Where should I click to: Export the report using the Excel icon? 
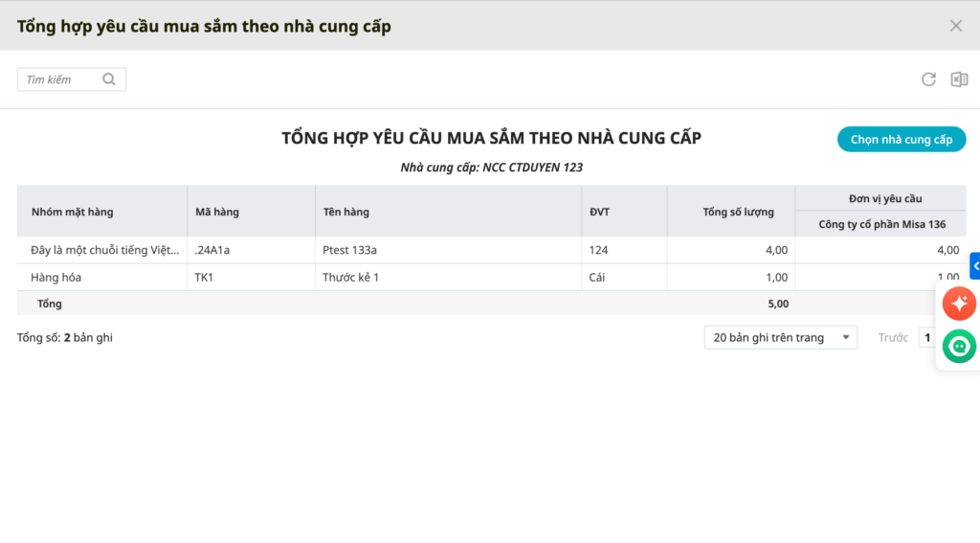959,79
